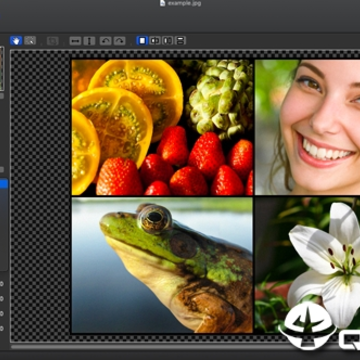Select side-by-side split view mode
This screenshot has width=360, height=360.
point(167,41)
